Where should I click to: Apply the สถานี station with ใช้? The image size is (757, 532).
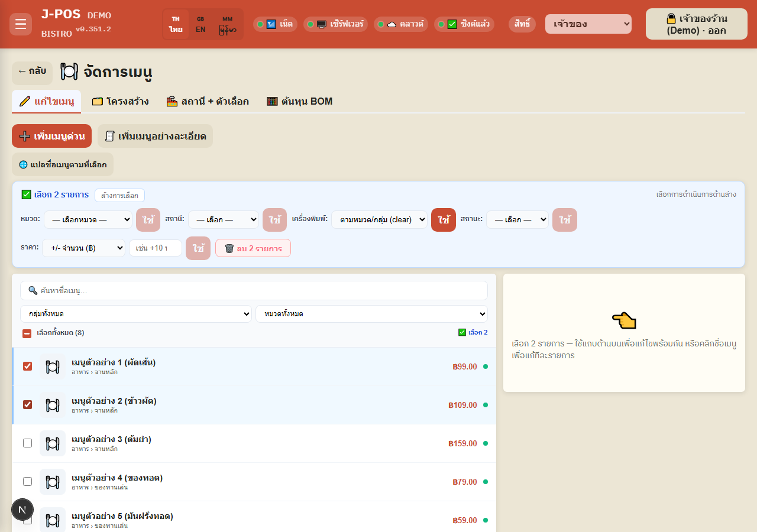point(274,219)
